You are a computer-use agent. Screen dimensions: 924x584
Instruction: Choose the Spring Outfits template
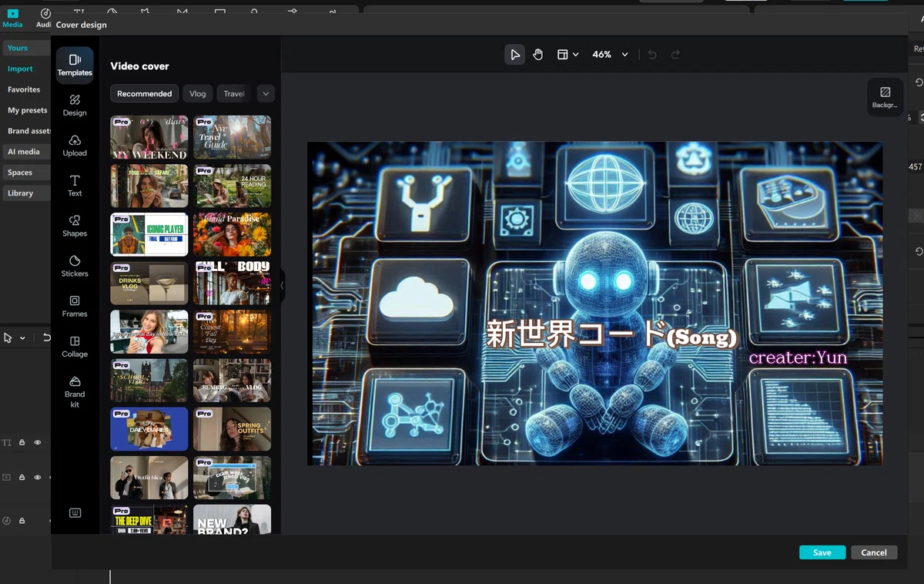pyautogui.click(x=232, y=429)
